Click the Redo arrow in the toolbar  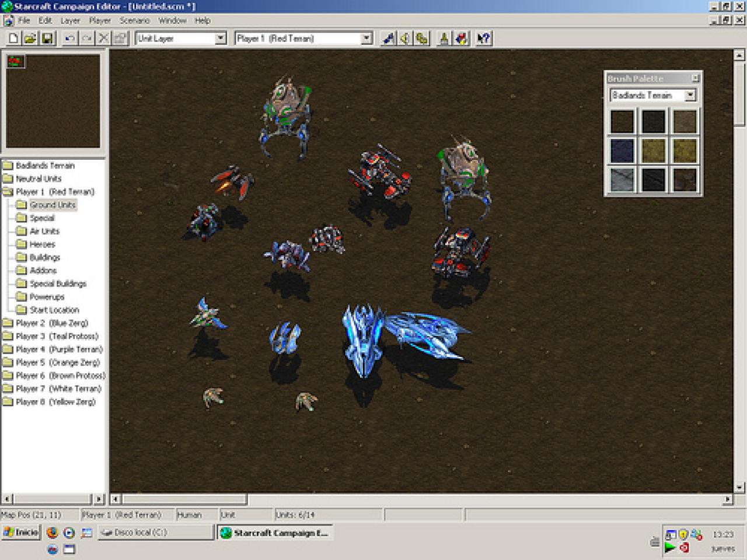[x=86, y=38]
